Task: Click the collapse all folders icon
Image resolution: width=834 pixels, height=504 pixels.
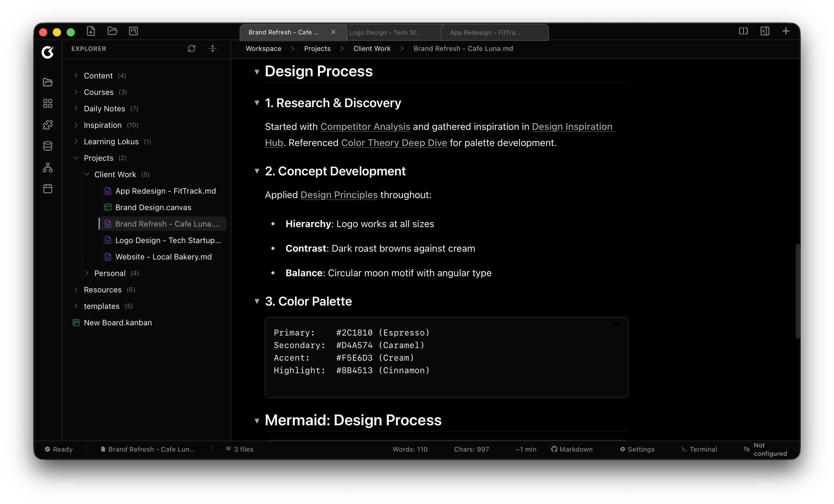Action: click(213, 49)
